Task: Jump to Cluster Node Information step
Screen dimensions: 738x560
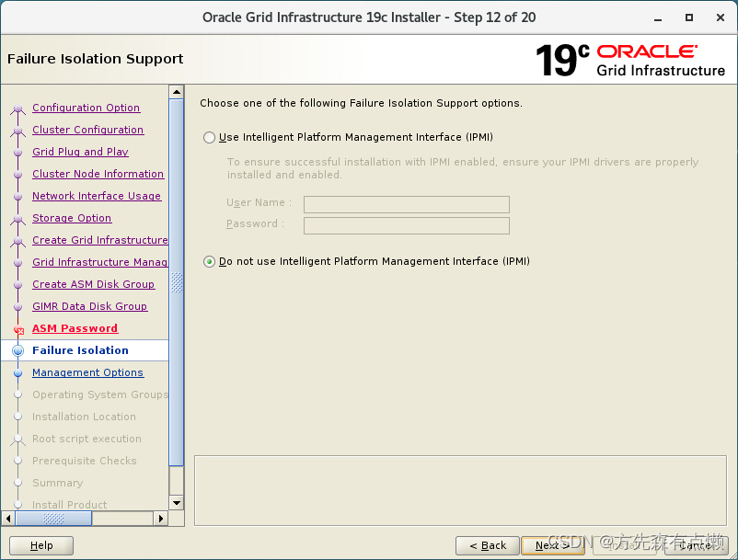Action: (x=98, y=174)
